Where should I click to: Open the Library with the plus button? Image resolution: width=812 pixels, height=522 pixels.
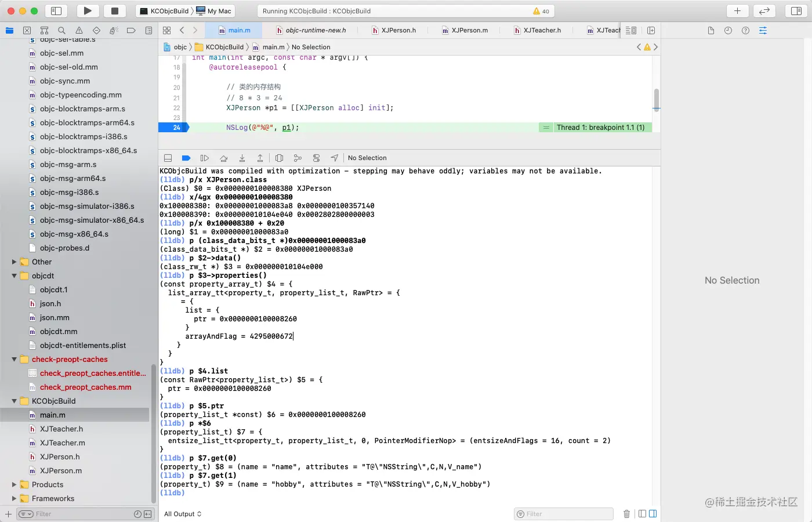click(x=737, y=10)
